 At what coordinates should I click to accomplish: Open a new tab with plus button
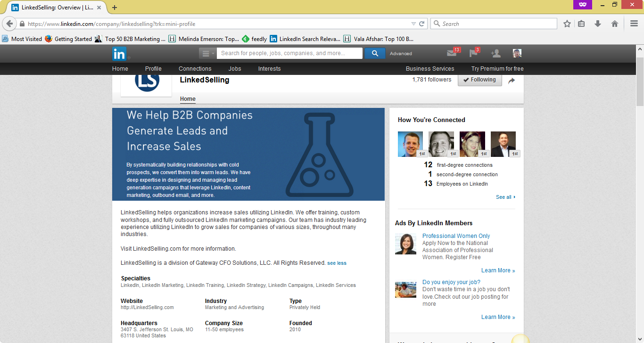[115, 8]
